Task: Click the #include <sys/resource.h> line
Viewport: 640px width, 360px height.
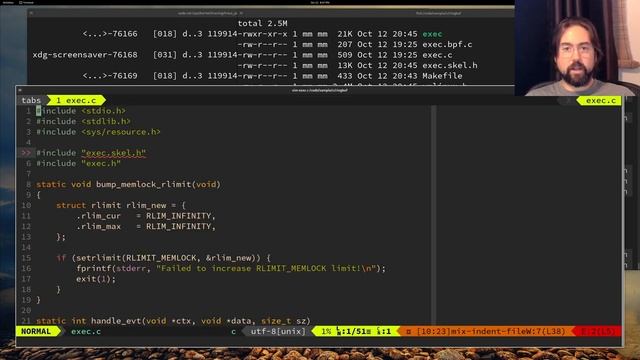Action: [x=98, y=132]
